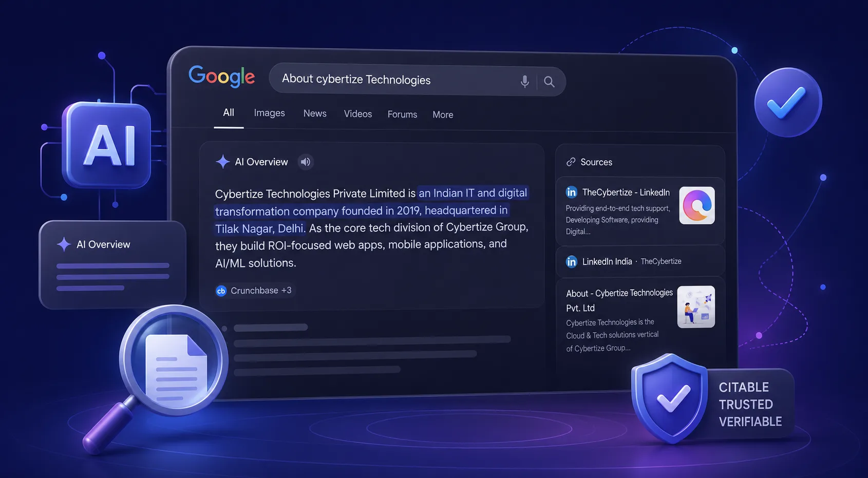Click the About page illustration thumbnail
This screenshot has height=478, width=868.
pyautogui.click(x=696, y=307)
